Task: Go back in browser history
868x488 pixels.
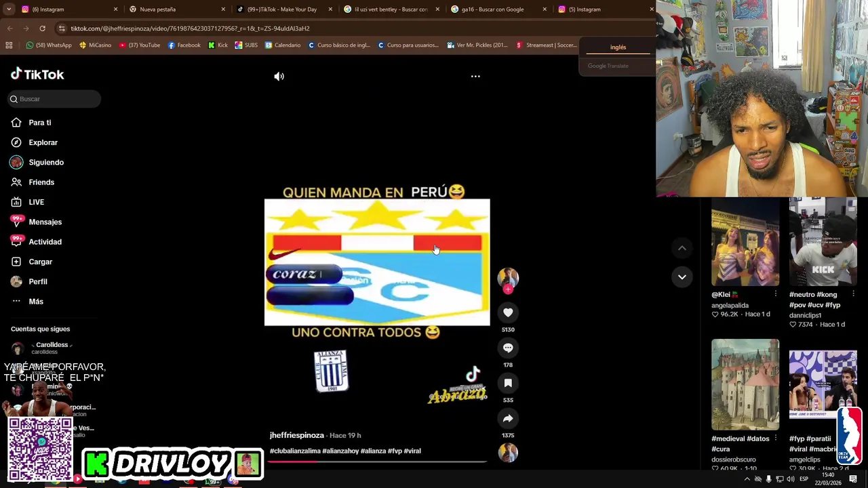Action: click(9, 28)
